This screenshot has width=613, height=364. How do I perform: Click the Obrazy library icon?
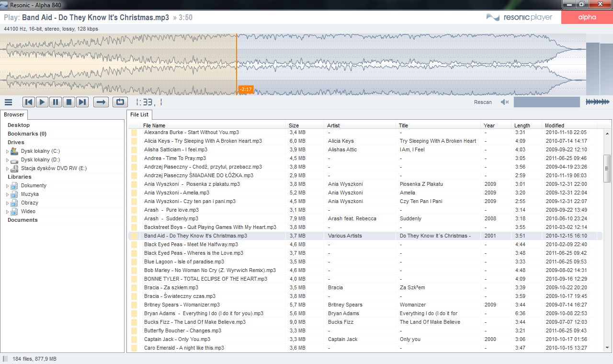pos(14,203)
